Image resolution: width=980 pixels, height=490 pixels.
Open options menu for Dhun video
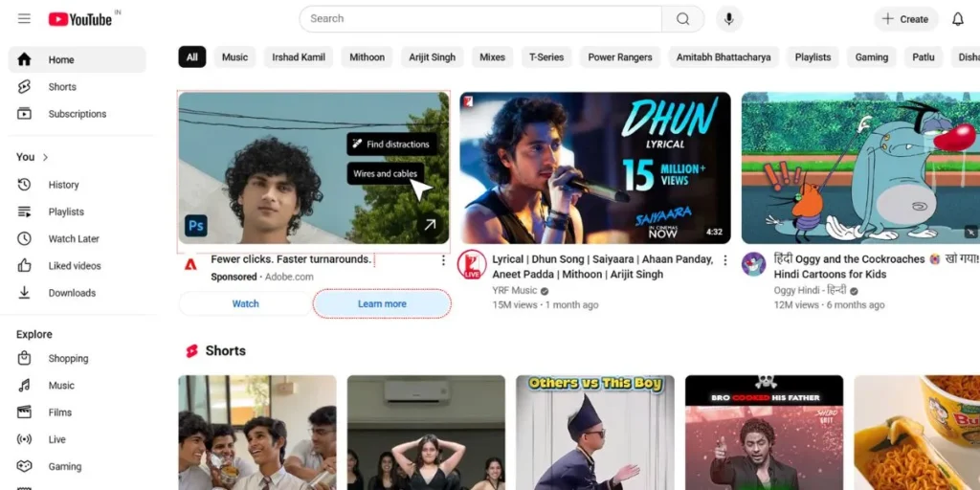(724, 260)
